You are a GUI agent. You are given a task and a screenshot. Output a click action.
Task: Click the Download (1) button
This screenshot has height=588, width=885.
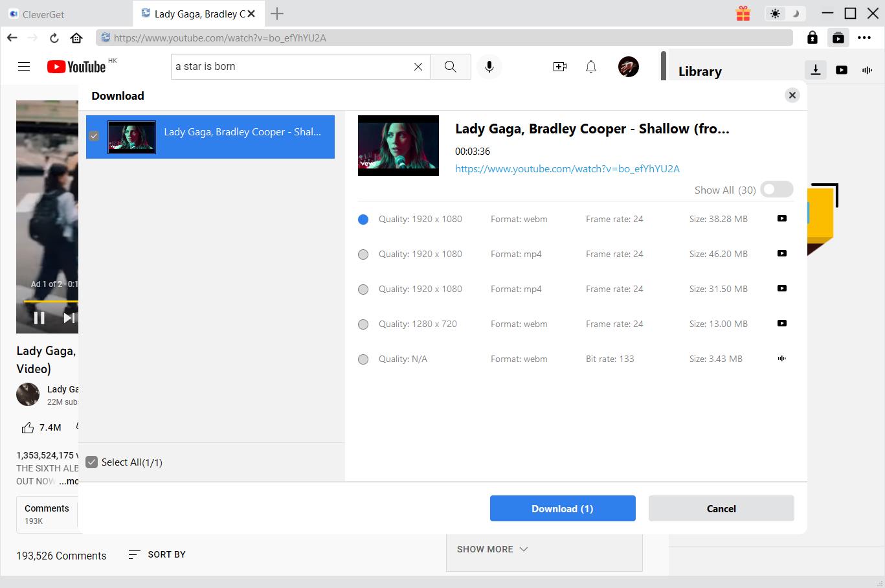click(562, 508)
